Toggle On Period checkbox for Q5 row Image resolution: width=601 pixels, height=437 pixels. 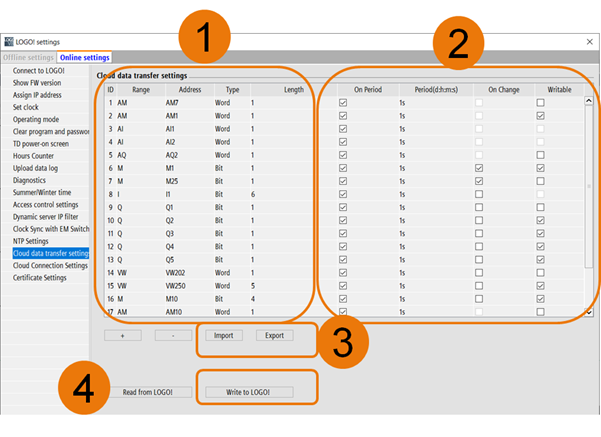click(343, 260)
